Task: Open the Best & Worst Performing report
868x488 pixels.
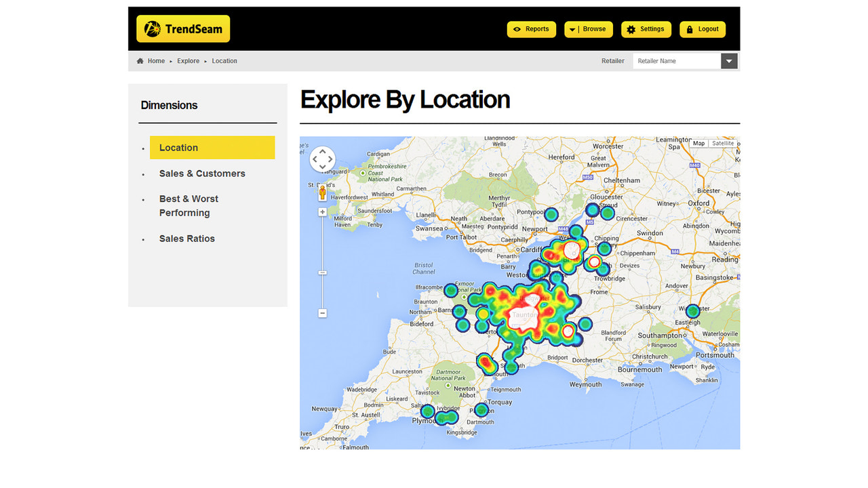Action: pos(189,205)
